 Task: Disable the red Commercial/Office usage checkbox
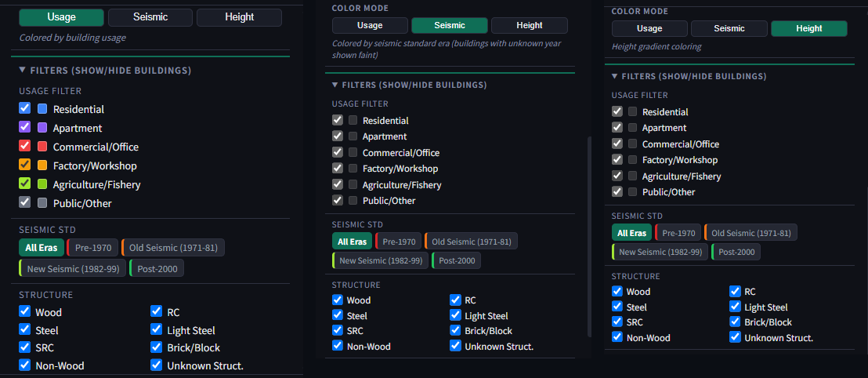pyautogui.click(x=24, y=146)
